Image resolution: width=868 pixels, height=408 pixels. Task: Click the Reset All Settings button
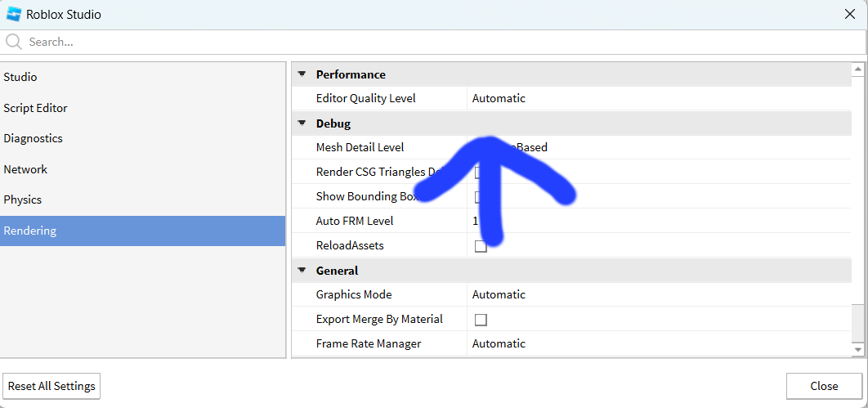(x=51, y=386)
